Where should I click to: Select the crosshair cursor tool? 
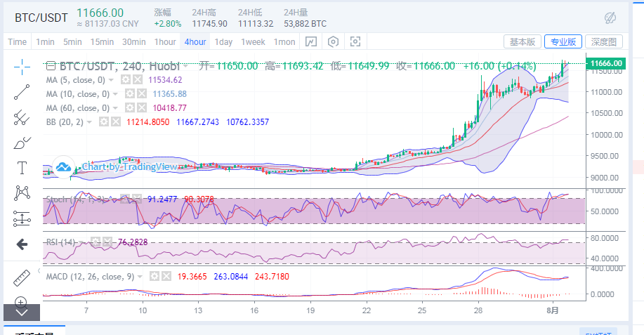point(22,67)
